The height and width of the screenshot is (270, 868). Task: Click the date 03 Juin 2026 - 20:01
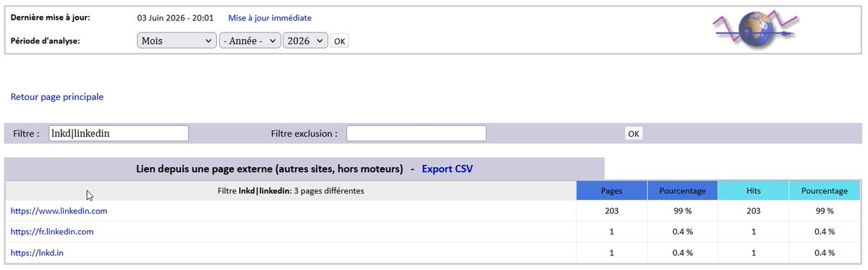click(x=175, y=17)
